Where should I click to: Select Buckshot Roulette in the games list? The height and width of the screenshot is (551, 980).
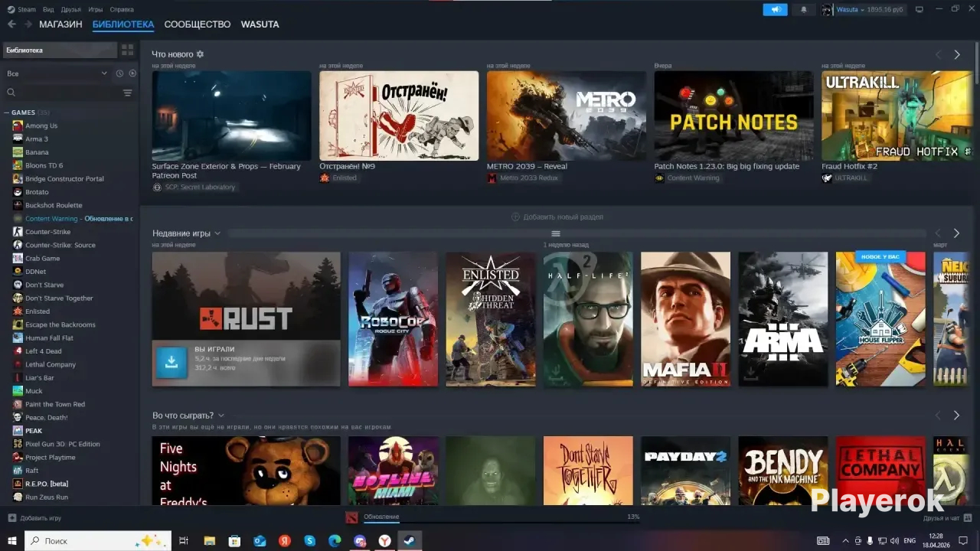54,205
